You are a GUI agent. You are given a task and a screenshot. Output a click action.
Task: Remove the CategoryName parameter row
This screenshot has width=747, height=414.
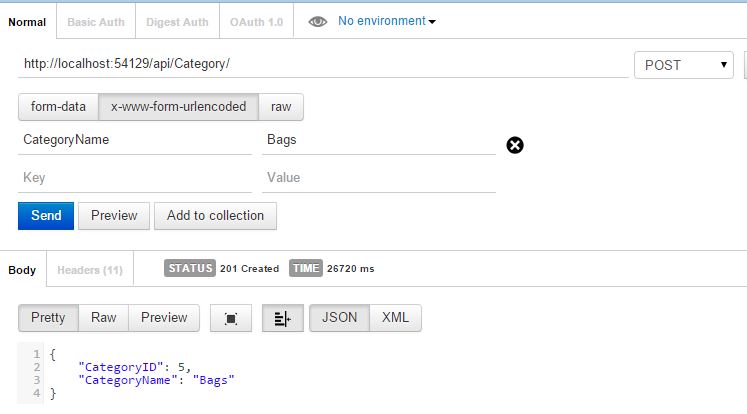click(x=515, y=145)
